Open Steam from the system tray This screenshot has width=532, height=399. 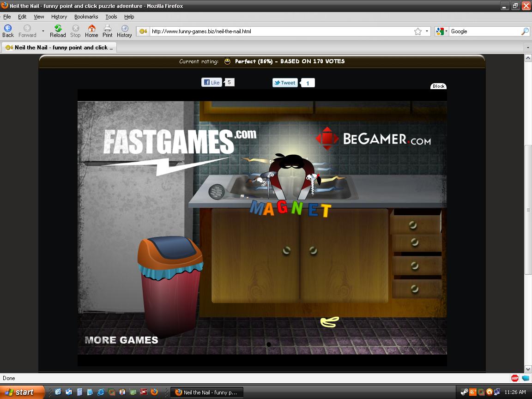click(x=464, y=392)
